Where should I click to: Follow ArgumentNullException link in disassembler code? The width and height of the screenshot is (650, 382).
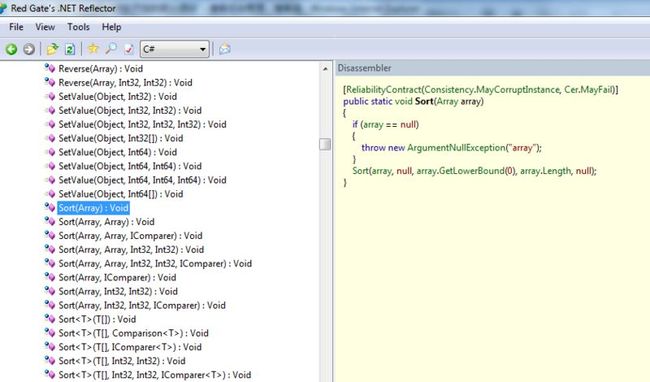[x=456, y=148]
